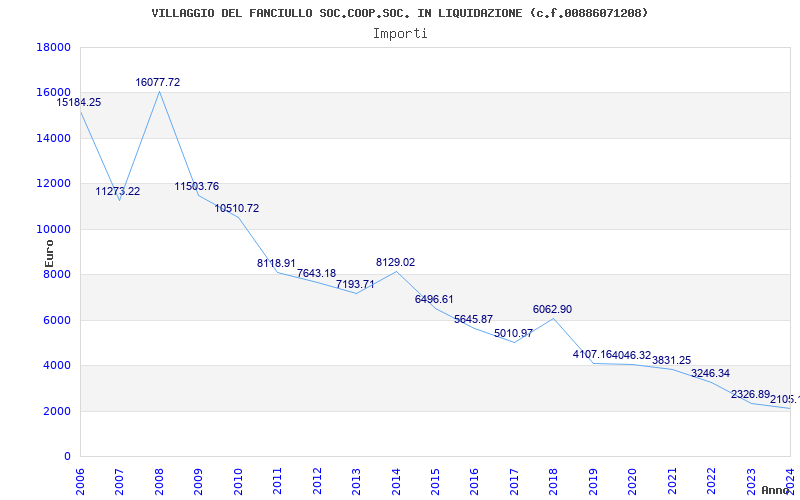This screenshot has width=800, height=500.
Task: Select the value 2326.89
Action: pos(750,394)
